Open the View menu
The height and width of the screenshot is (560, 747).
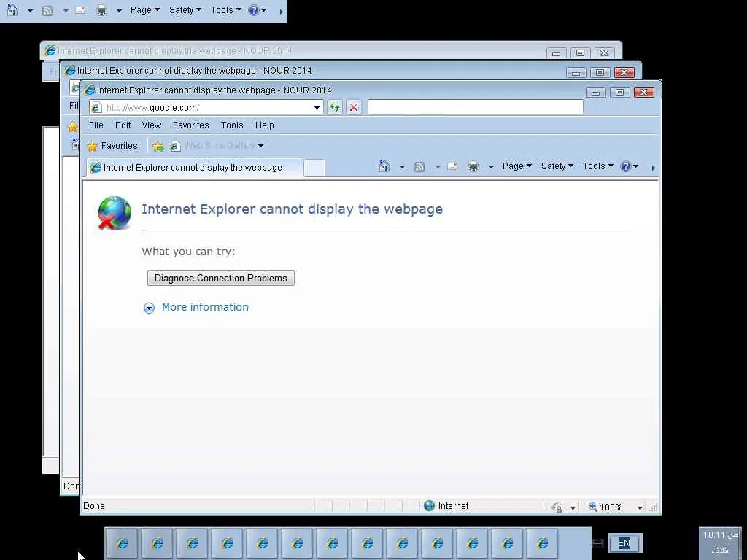click(x=152, y=125)
